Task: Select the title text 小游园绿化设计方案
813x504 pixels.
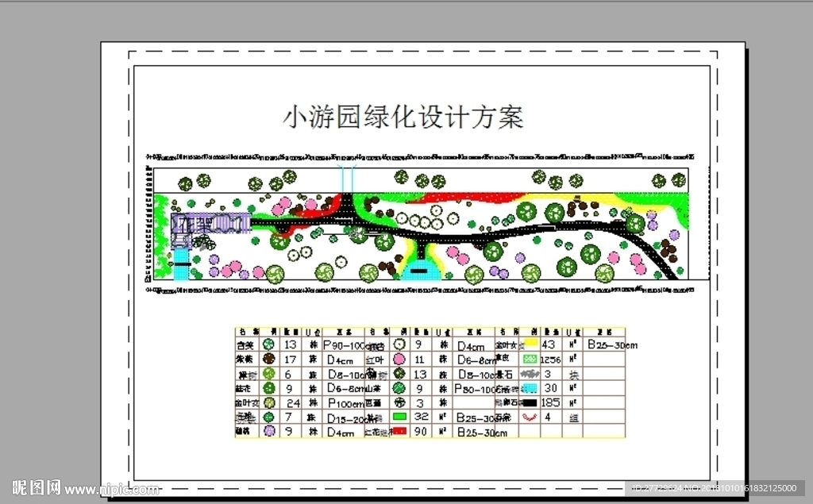Action: (x=403, y=117)
